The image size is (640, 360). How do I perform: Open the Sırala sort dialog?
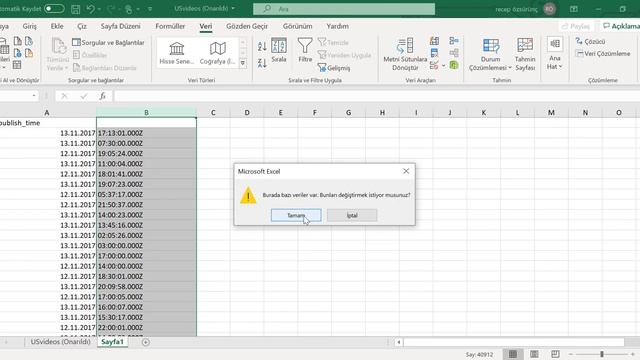click(279, 51)
